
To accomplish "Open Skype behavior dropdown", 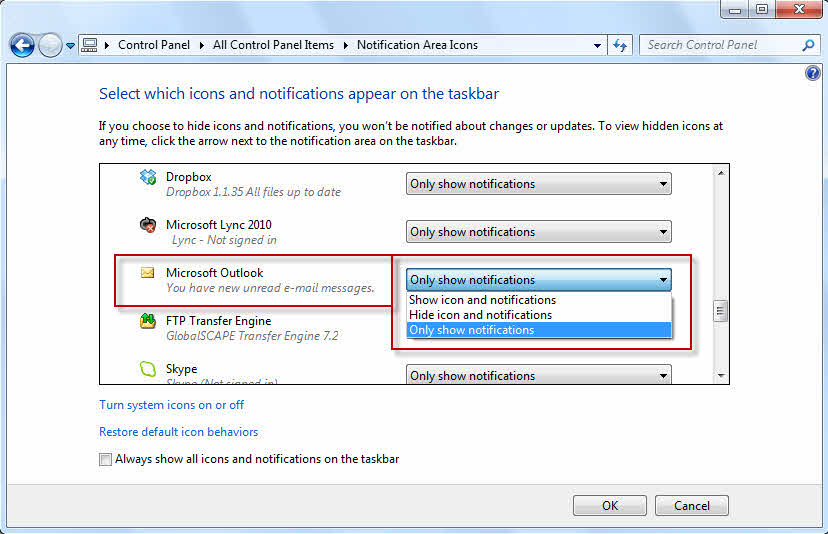I will (x=539, y=374).
